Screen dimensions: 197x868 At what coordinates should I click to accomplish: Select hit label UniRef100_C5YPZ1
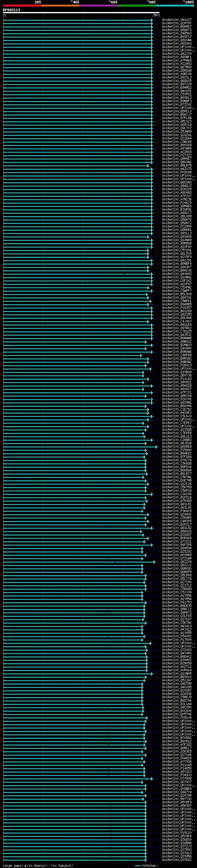click(x=177, y=94)
